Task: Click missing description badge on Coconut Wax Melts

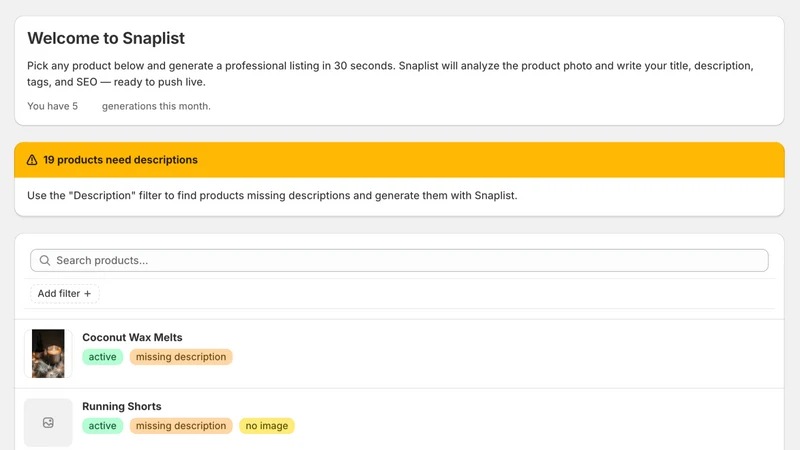Action: click(x=181, y=357)
